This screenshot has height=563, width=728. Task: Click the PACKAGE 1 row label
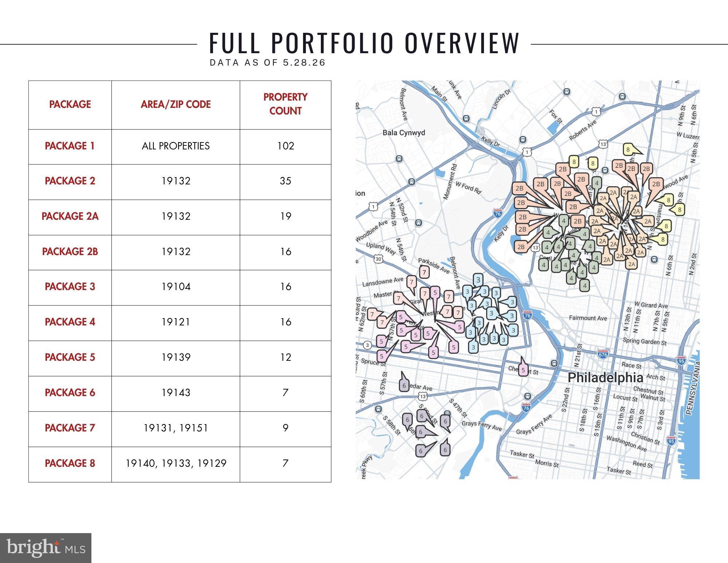(70, 146)
